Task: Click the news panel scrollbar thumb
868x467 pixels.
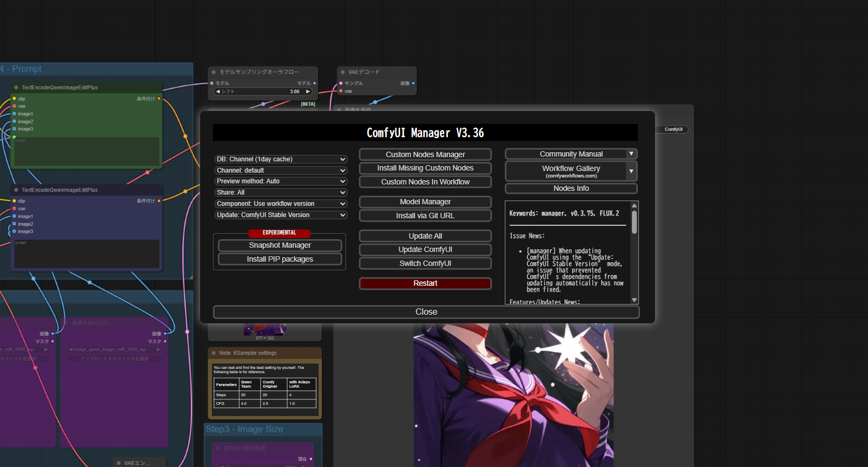Action: [x=635, y=222]
